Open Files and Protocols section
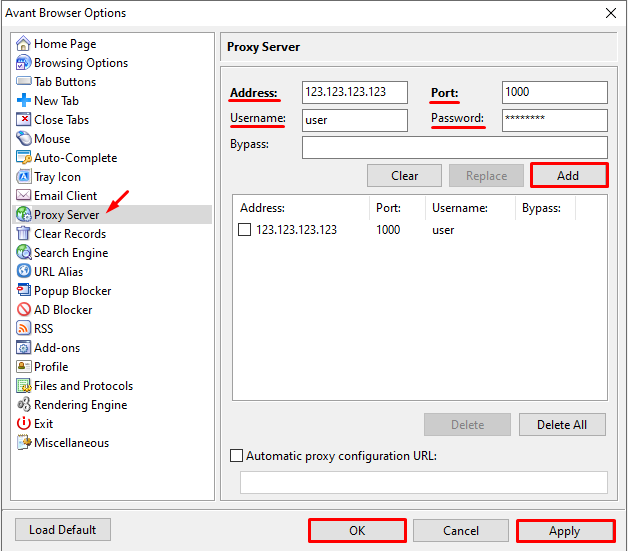 [83, 386]
